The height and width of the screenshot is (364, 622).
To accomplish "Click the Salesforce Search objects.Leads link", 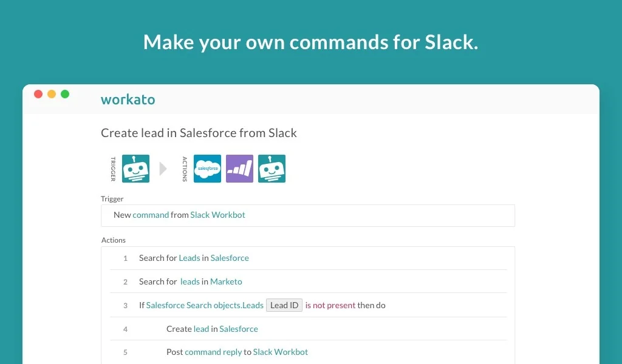I will (206, 305).
